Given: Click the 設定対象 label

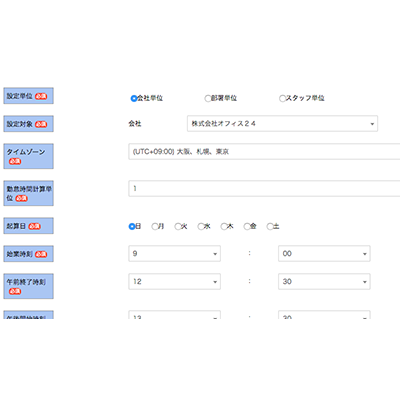Looking at the screenshot, I should 28,124.
